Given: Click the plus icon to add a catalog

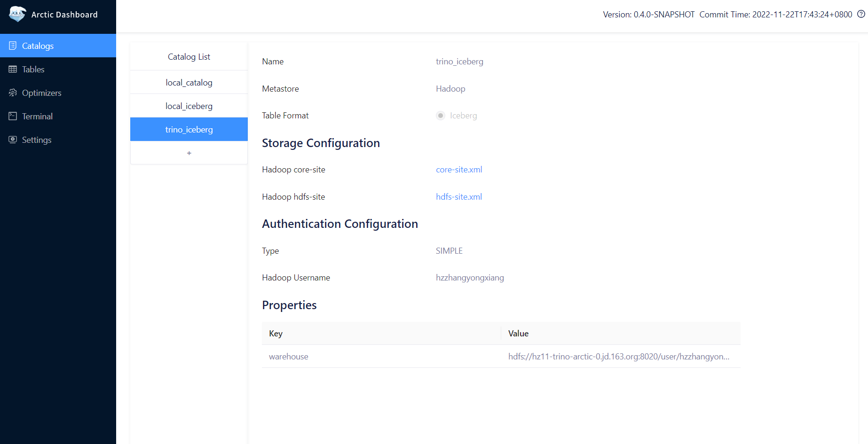Looking at the screenshot, I should click(189, 153).
